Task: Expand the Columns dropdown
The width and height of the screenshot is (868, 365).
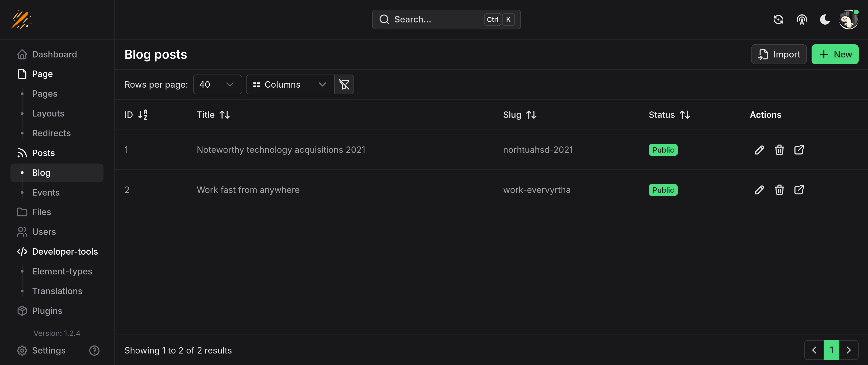Action: pyautogui.click(x=290, y=84)
